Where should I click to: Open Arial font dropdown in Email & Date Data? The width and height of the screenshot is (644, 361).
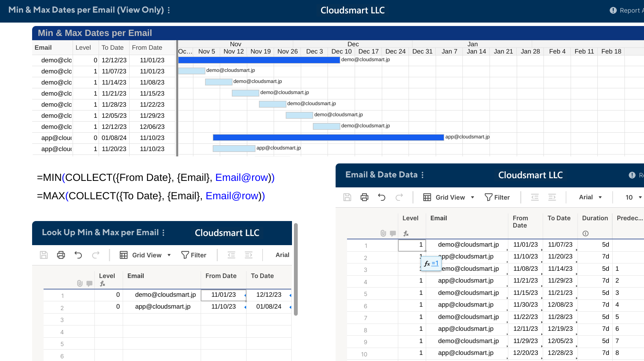pyautogui.click(x=590, y=197)
